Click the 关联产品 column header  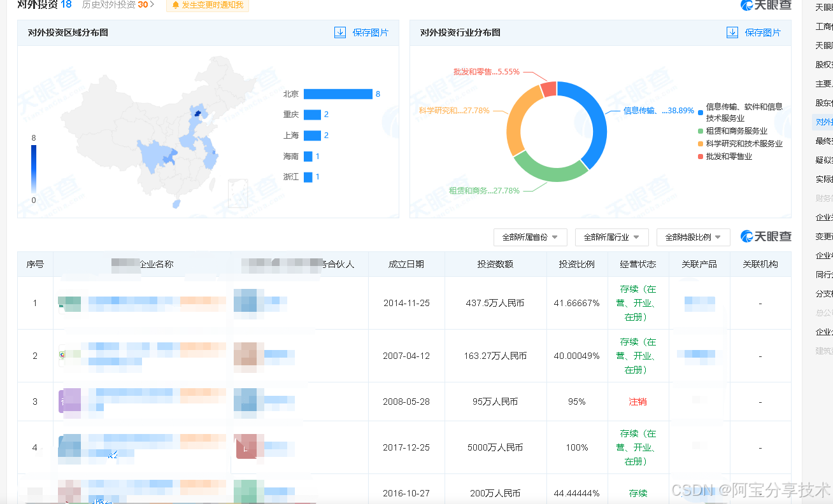(699, 264)
